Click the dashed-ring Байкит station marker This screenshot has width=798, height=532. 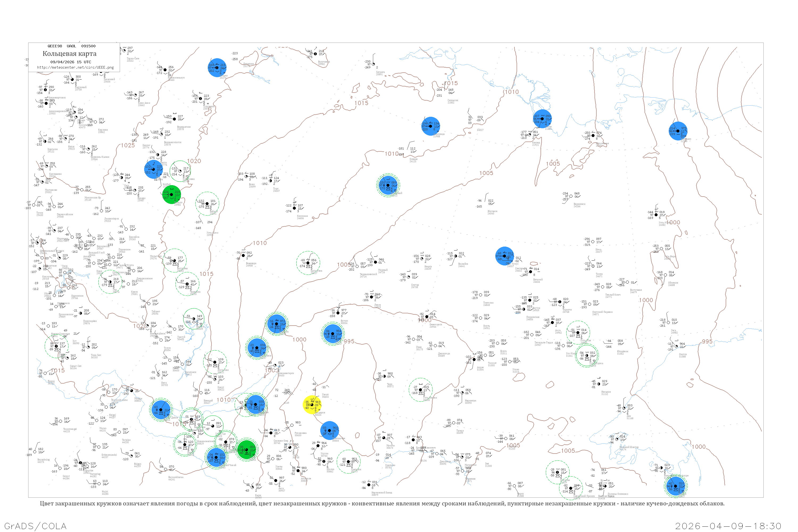pos(207,204)
